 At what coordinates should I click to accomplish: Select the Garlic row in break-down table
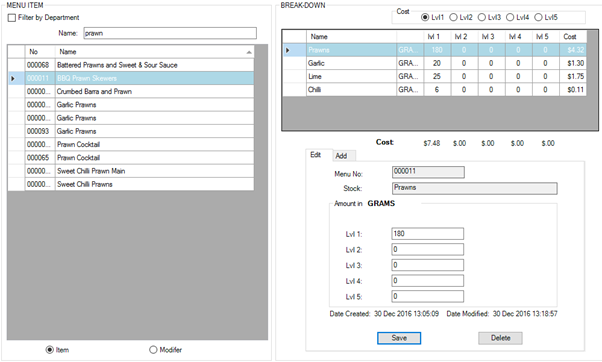435,63
